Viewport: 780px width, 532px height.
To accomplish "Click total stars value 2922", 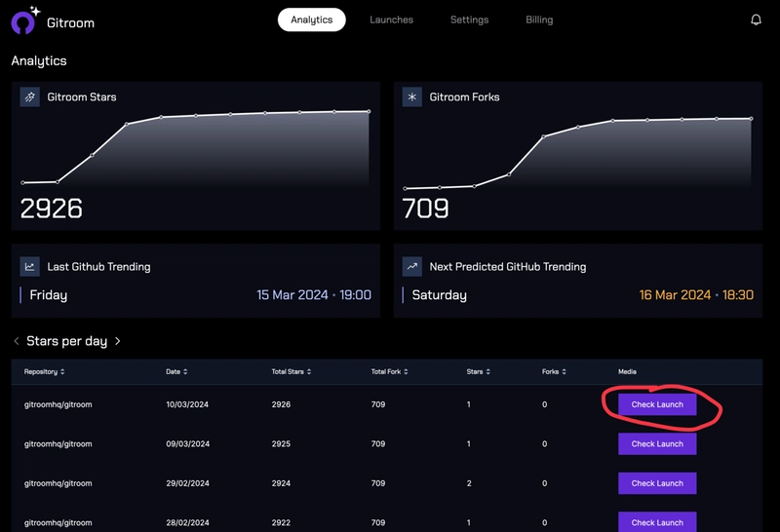I will (281, 522).
